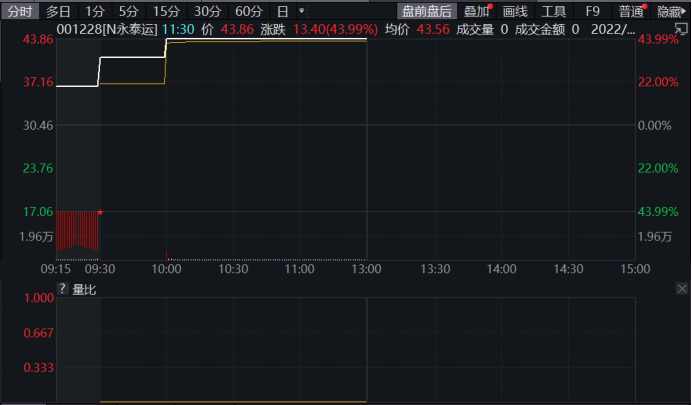Choose the 30分 chart period
692x405 pixels.
(207, 11)
